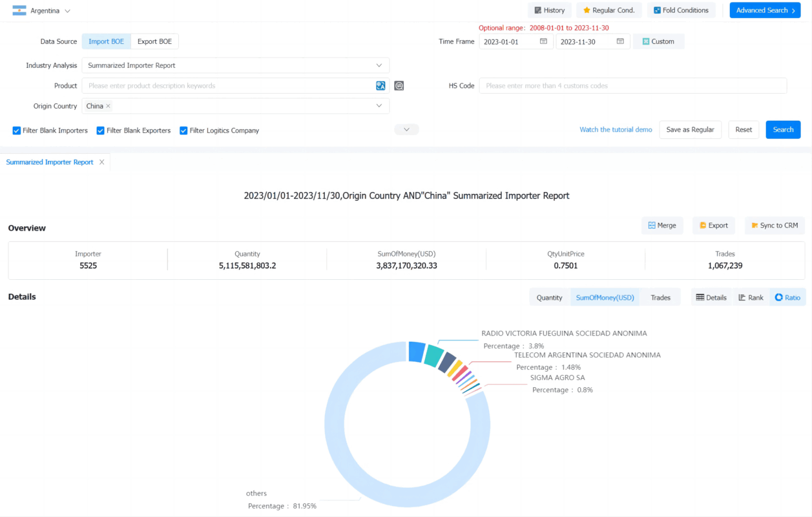Open calendar icon for end date 2023-11-30
The height and width of the screenshot is (517, 812).
pos(620,41)
